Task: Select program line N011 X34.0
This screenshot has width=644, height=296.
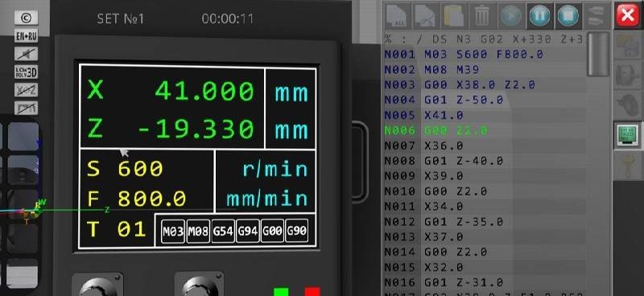Action: click(x=485, y=207)
